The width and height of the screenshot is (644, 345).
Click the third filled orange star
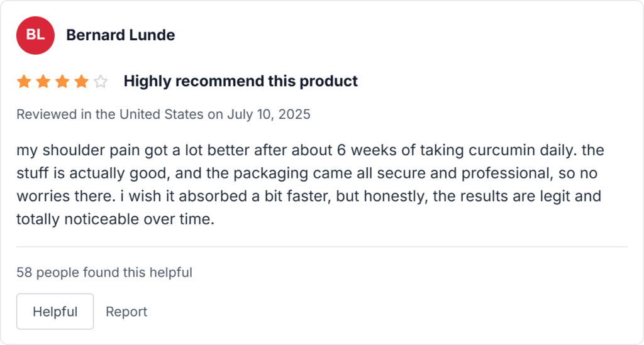pyautogui.click(x=62, y=82)
